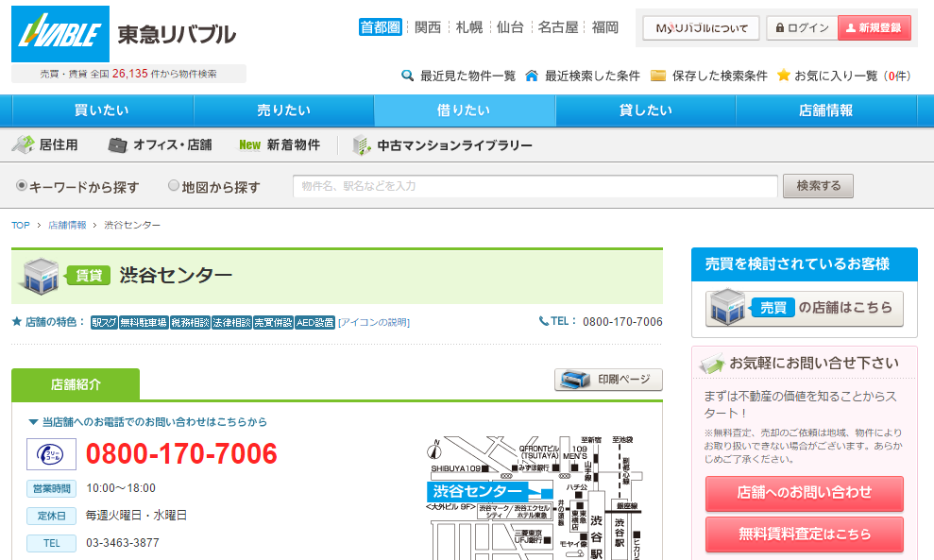934x560 pixels.
Task: Expand the 中古マンションライブラリー section
Action: [443, 145]
